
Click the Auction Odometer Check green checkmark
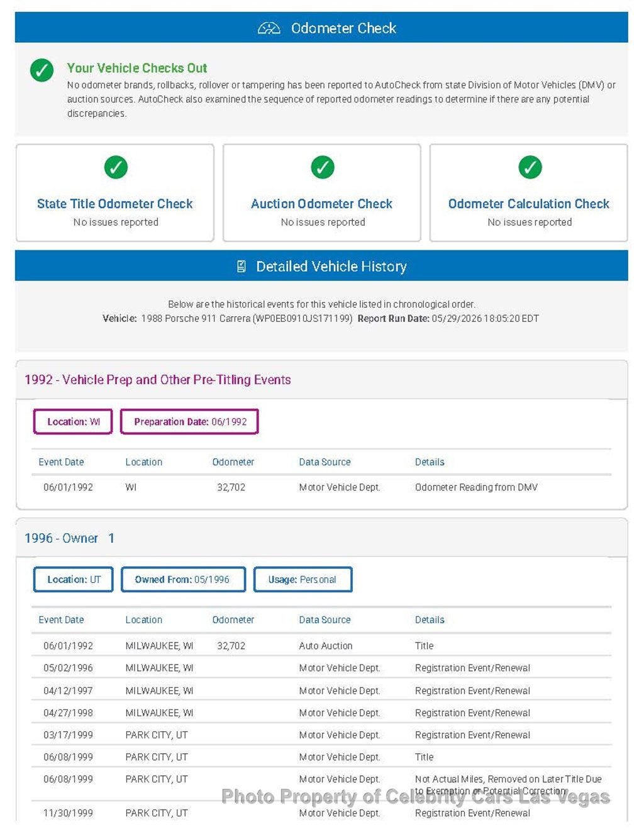(x=323, y=167)
